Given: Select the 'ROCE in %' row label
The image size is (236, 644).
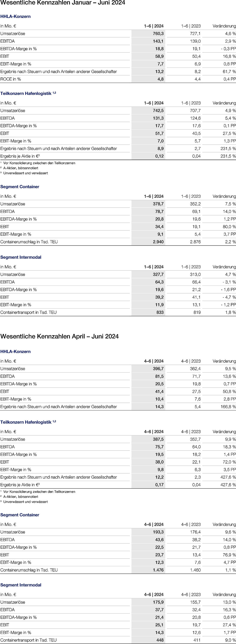Looking at the screenshot, I should click(11, 79).
